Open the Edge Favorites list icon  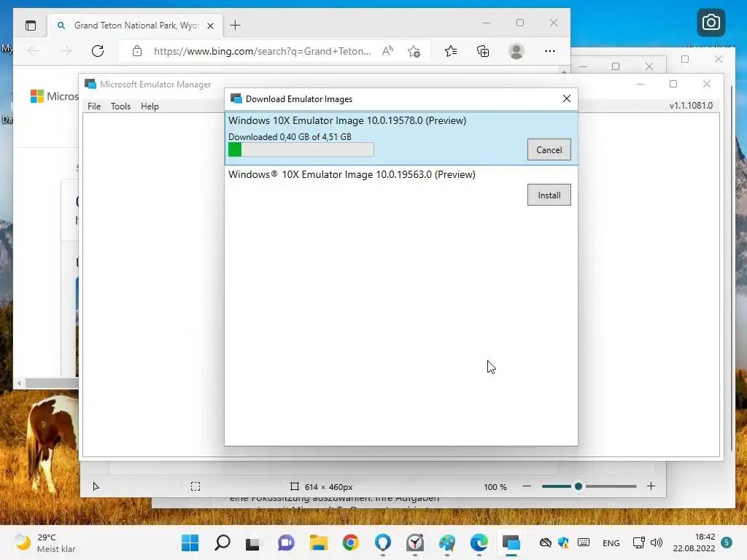pos(451,51)
